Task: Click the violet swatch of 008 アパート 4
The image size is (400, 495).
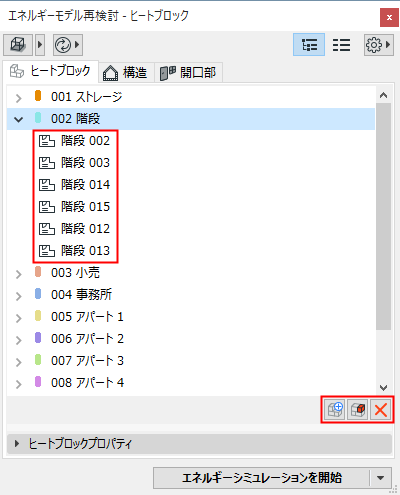Action: (38, 382)
